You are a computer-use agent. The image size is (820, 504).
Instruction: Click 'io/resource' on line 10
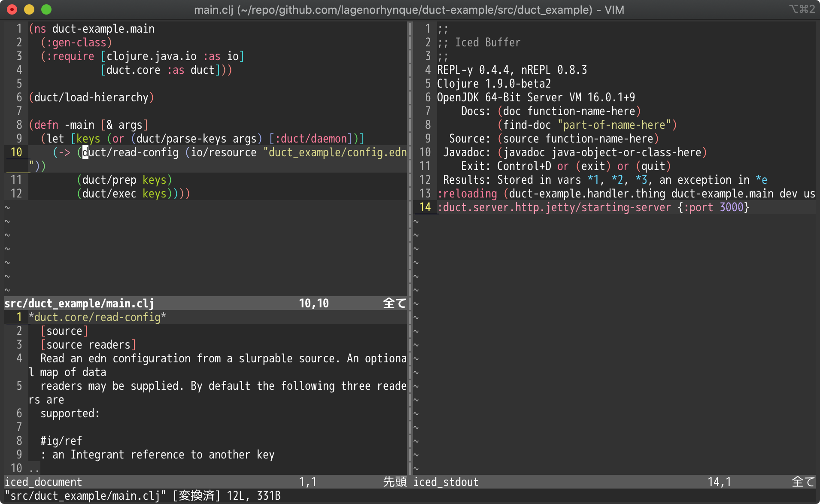[224, 152]
